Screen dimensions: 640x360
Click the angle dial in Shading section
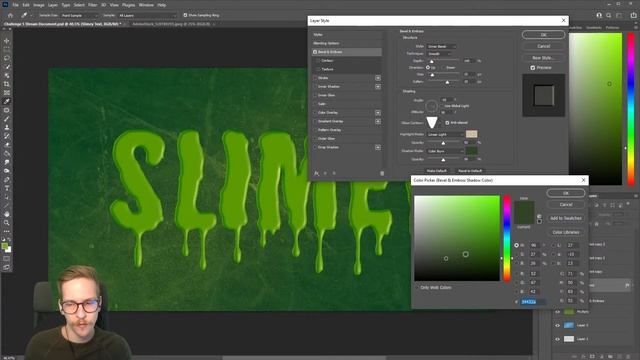431,106
